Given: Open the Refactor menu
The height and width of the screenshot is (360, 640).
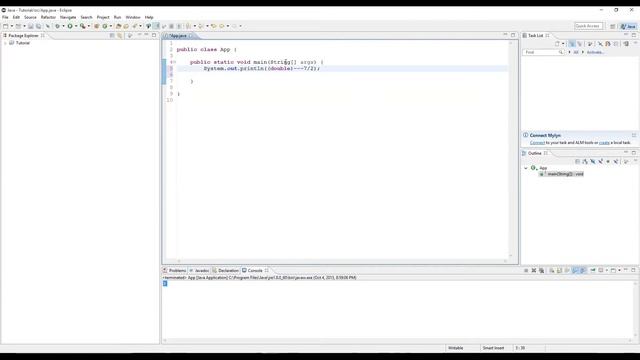Looking at the screenshot, I should click(48, 17).
